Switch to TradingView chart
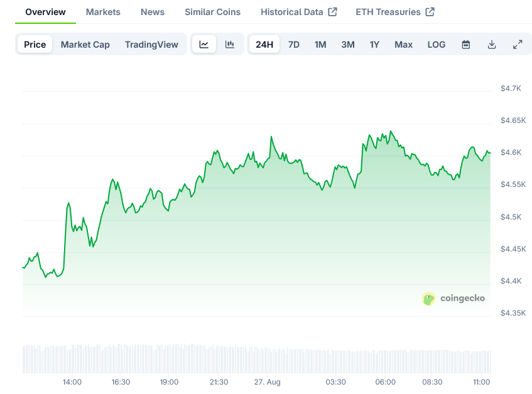Screen dimensions: 532x394 pos(151,45)
